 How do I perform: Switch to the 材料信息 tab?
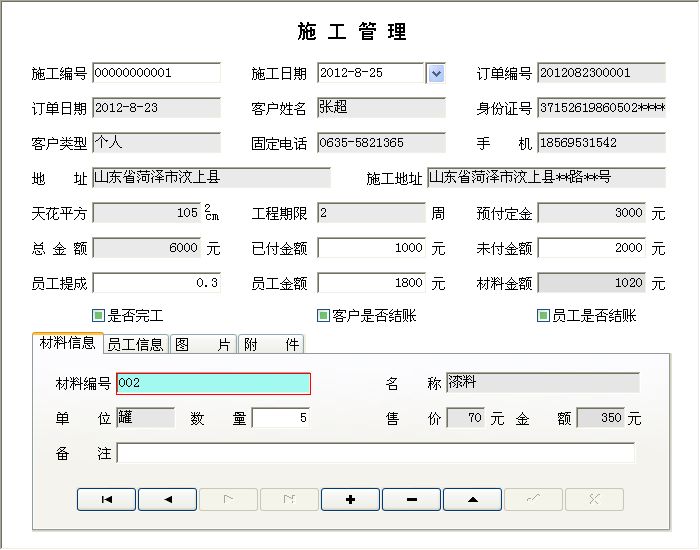click(67, 343)
